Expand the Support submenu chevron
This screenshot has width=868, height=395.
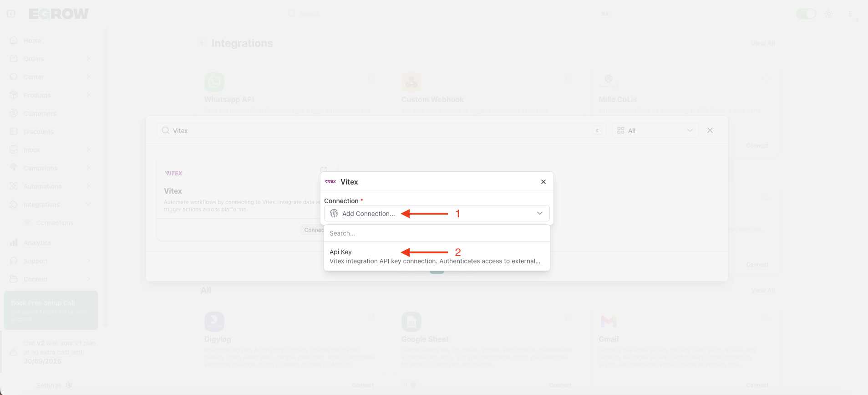(x=88, y=261)
